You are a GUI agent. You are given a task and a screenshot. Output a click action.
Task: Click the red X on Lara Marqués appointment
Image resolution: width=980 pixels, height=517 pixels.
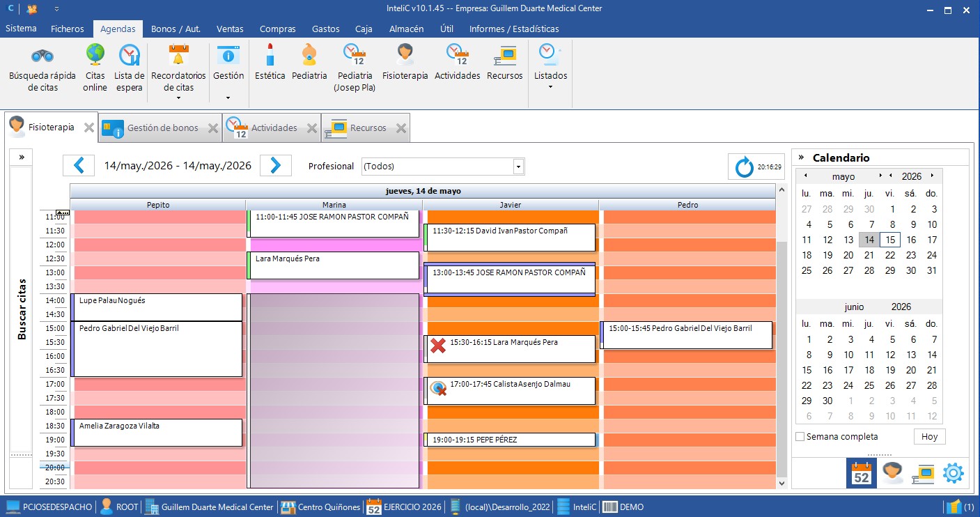(x=438, y=346)
